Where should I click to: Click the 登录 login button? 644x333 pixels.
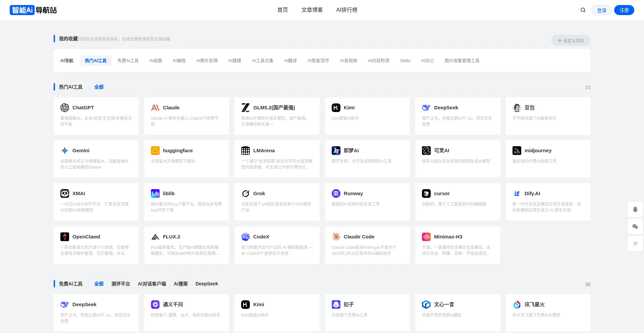[x=602, y=10]
